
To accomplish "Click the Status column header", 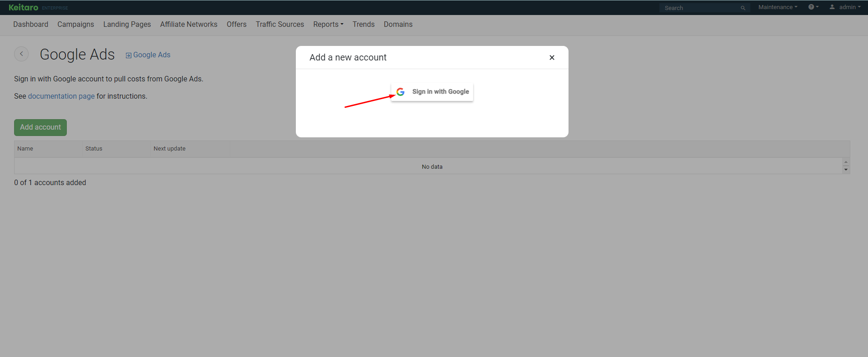I will 116,149.
